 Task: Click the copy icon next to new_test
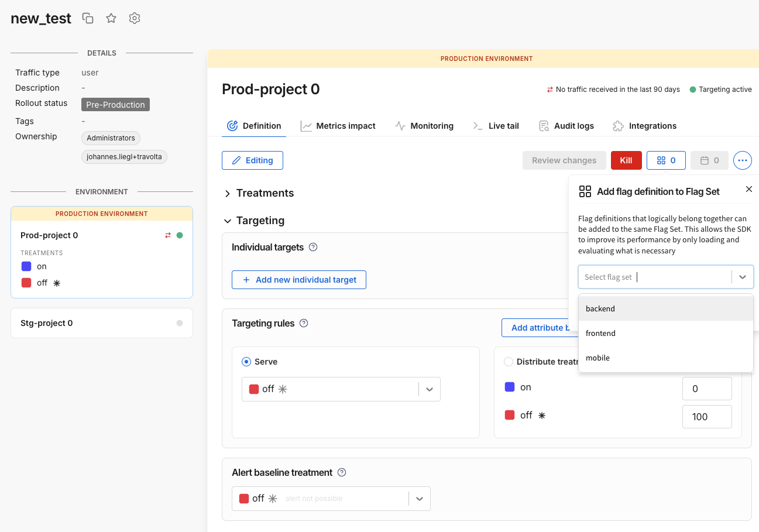tap(88, 18)
